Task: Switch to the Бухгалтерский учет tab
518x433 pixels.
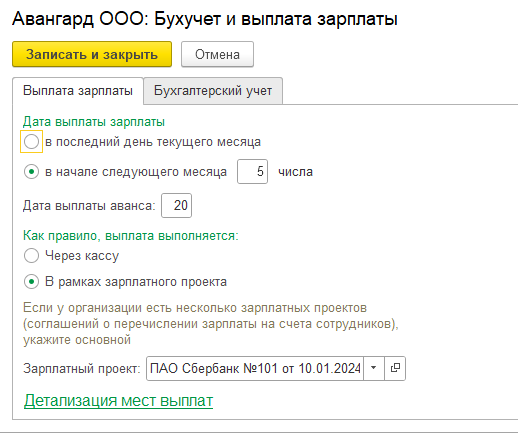Action: pyautogui.click(x=213, y=91)
